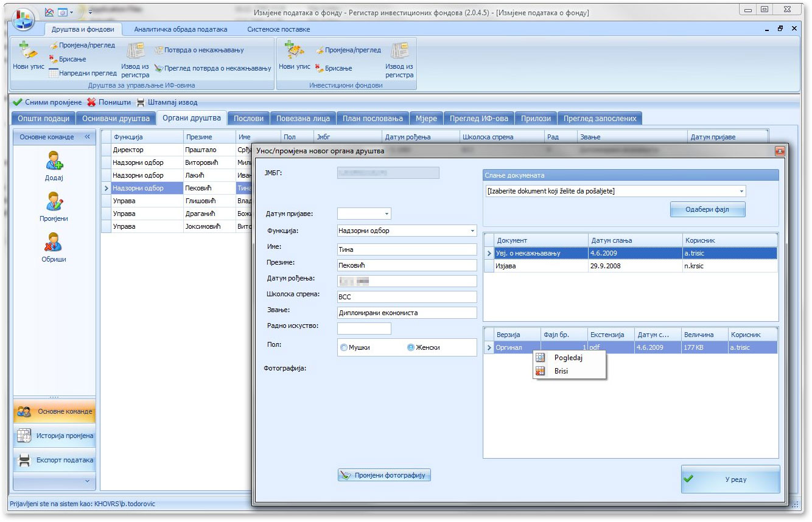The image size is (812, 522).
Task: Click the Одабери фајл button
Action: 707,210
